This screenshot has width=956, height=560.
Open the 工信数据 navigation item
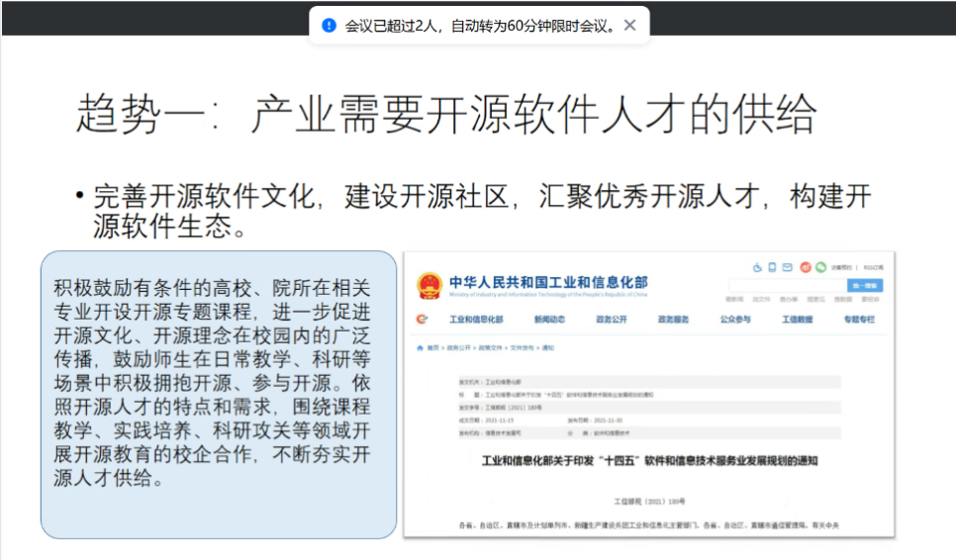[x=797, y=320]
